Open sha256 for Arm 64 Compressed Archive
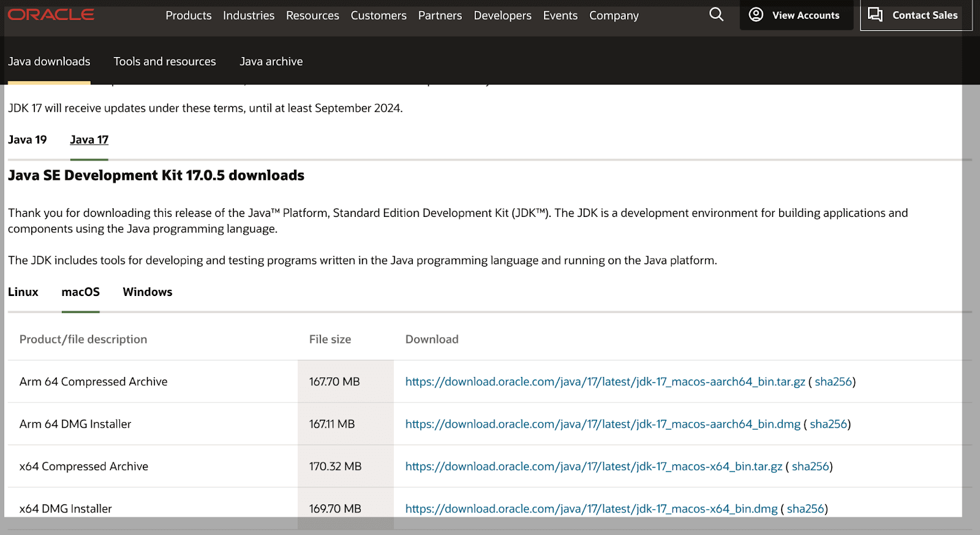The width and height of the screenshot is (980, 535). (833, 382)
